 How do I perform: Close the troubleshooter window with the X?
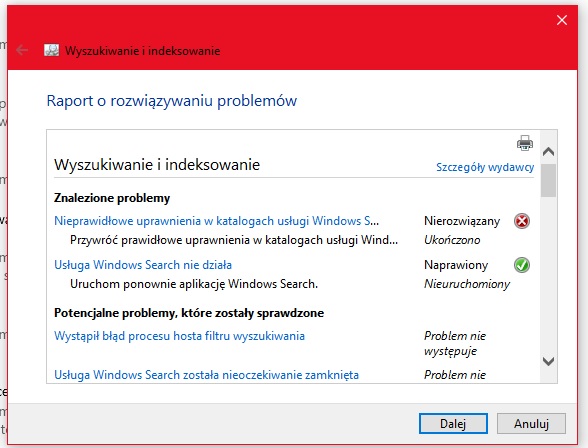click(562, 20)
